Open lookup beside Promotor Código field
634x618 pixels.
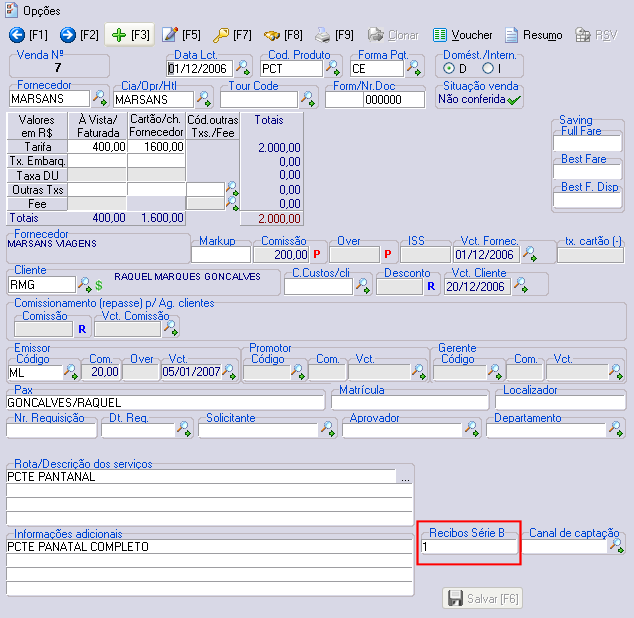click(298, 372)
